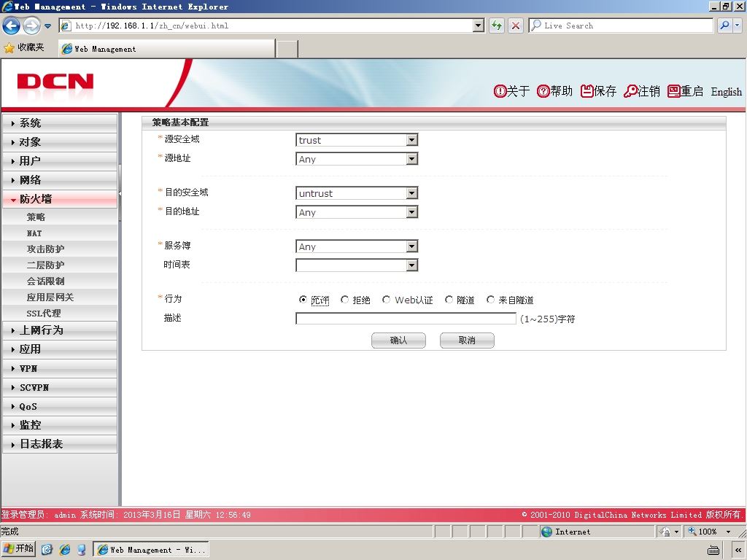Screen dimensions: 747x560
Task: Expand the 应用 menu section
Action: pos(60,349)
